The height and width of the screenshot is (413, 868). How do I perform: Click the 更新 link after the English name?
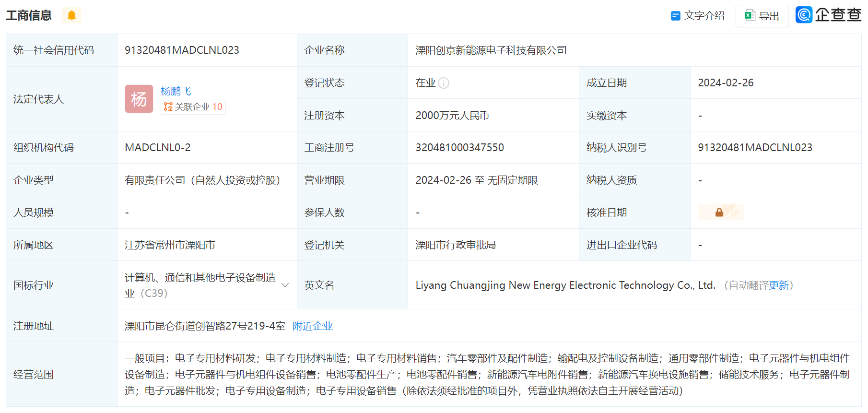pyautogui.click(x=779, y=285)
